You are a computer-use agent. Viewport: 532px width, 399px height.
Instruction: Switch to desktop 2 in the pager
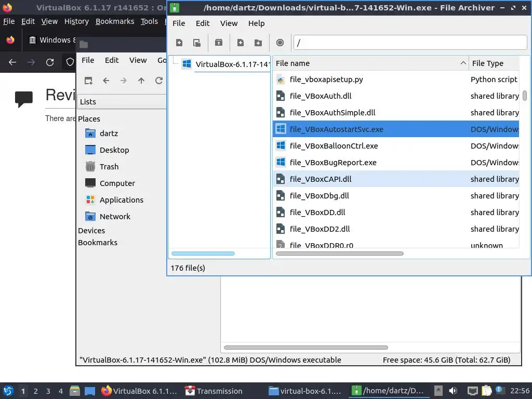click(x=36, y=391)
